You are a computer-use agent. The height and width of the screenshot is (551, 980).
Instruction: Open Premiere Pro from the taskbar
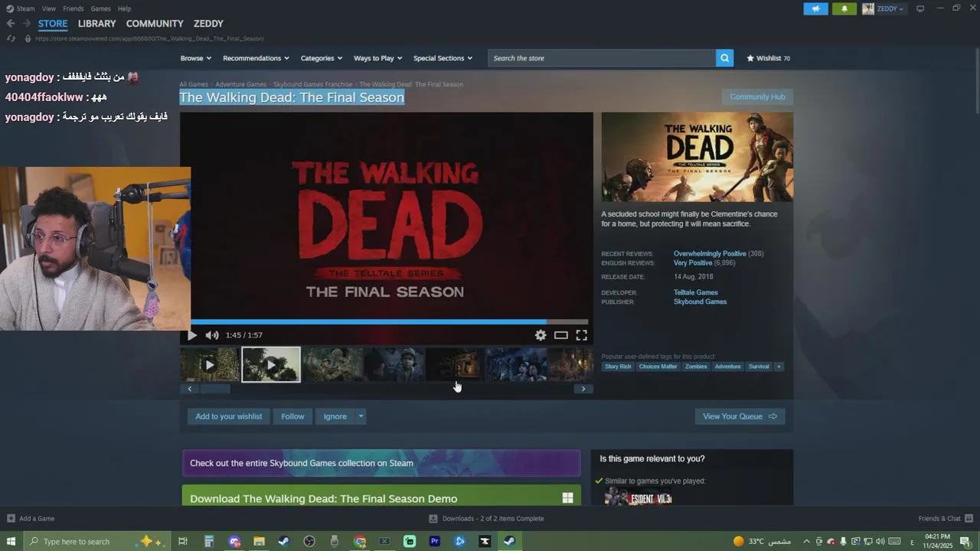pyautogui.click(x=435, y=541)
